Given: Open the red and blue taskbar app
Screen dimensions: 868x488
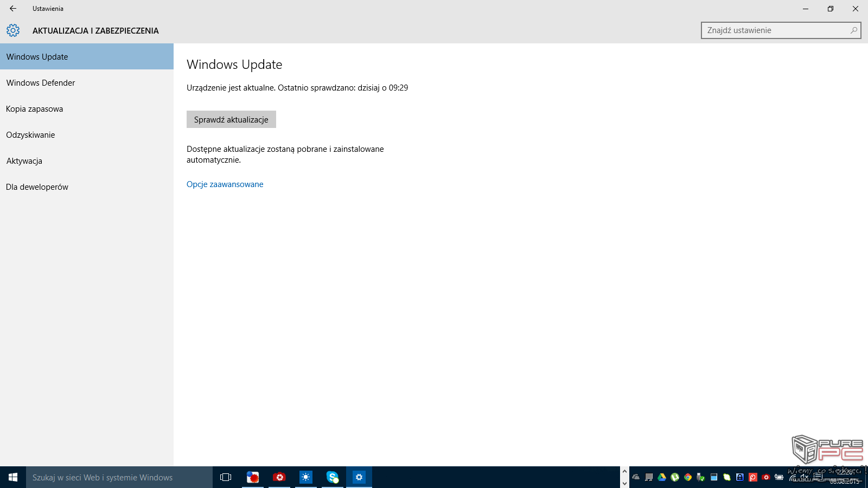Looking at the screenshot, I should pyautogui.click(x=253, y=477).
